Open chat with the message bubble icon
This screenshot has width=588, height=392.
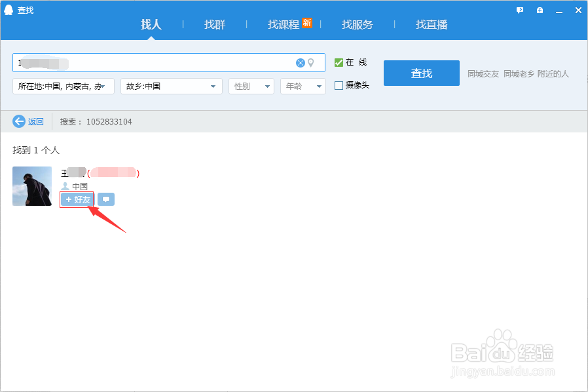pyautogui.click(x=105, y=199)
